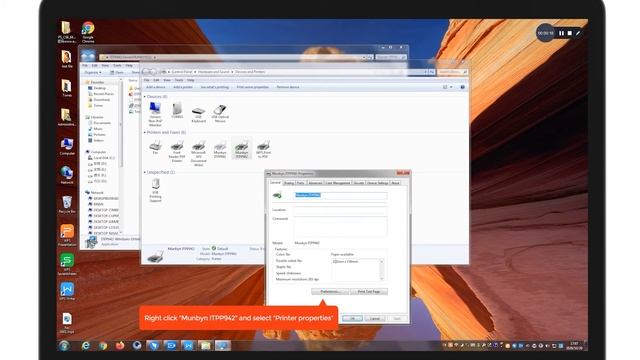Open File menu in Devices and Printers
Image resolution: width=640 pixels, height=360 pixels.
point(146,80)
